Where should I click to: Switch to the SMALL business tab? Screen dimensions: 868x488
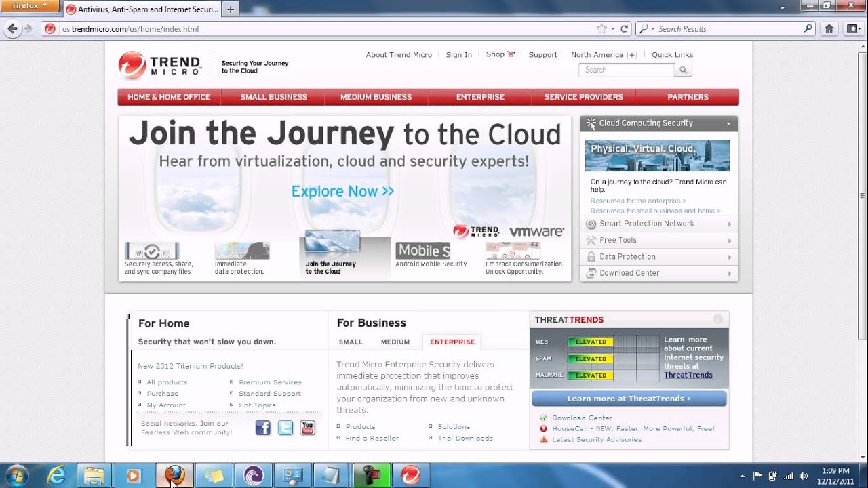pos(351,342)
